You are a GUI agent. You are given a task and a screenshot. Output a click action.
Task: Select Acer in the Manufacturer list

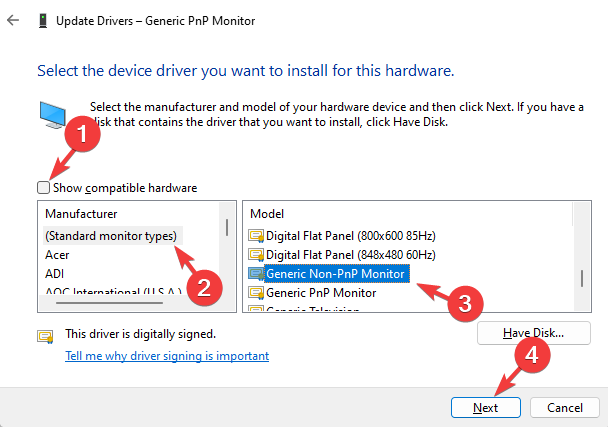pyautogui.click(x=58, y=255)
